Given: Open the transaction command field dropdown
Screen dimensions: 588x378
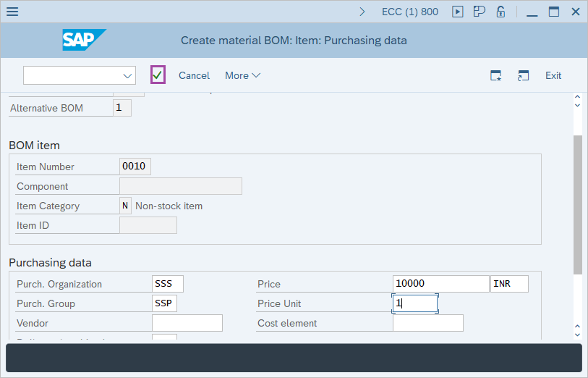Looking at the screenshot, I should [x=128, y=75].
